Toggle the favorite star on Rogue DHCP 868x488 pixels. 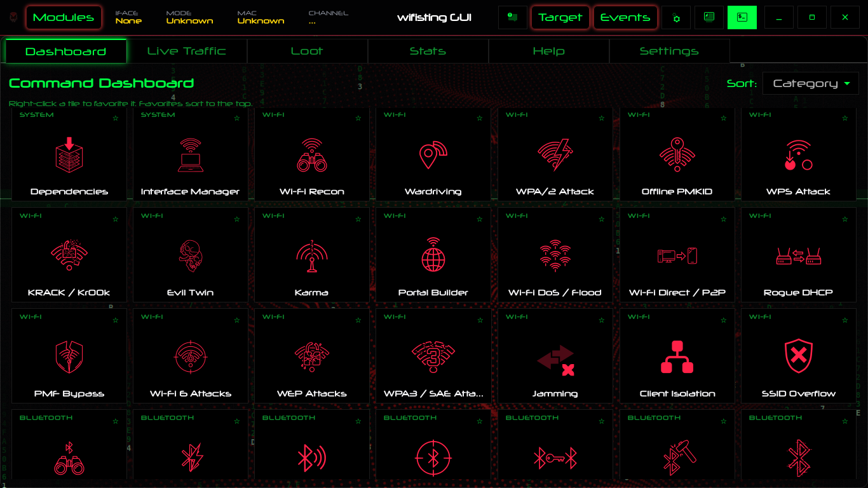844,219
